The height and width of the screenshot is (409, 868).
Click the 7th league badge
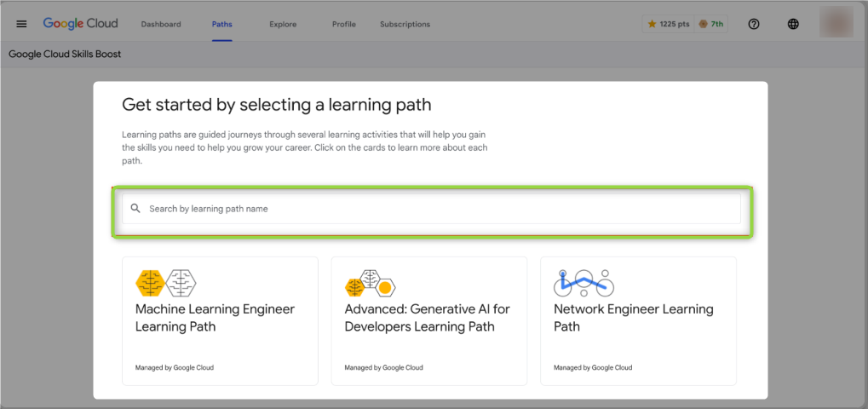click(711, 25)
